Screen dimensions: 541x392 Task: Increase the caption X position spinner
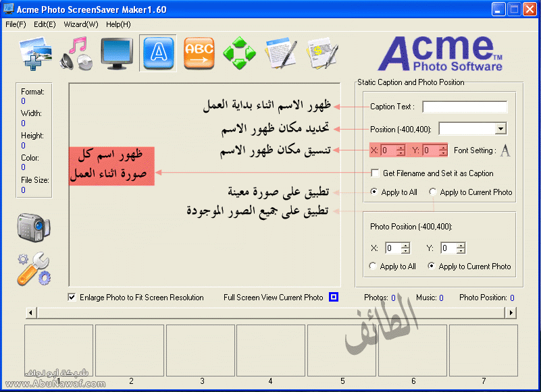click(x=401, y=148)
